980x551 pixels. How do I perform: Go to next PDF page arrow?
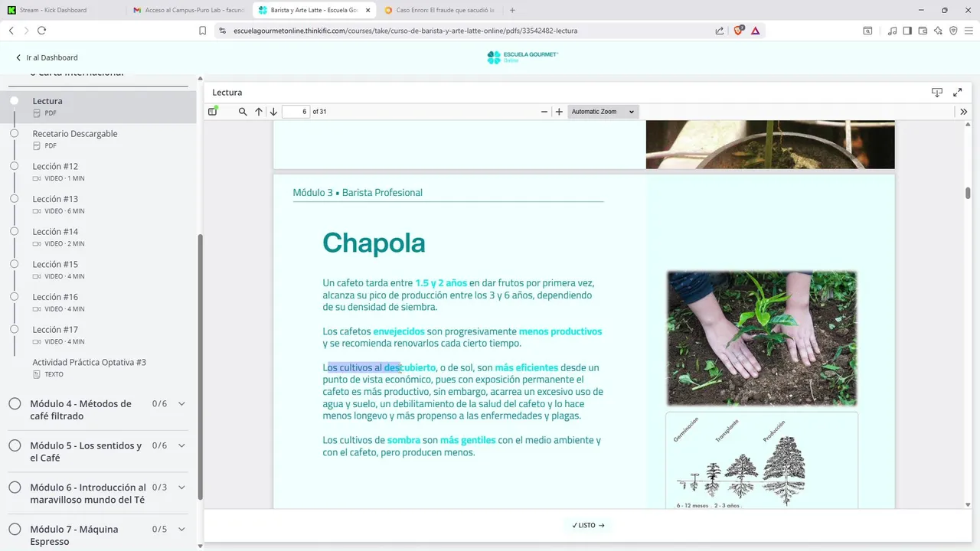click(x=273, y=112)
